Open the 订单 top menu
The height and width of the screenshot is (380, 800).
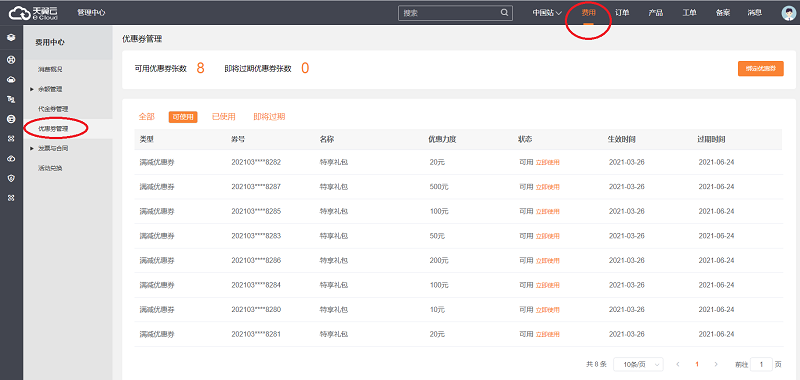(x=622, y=13)
